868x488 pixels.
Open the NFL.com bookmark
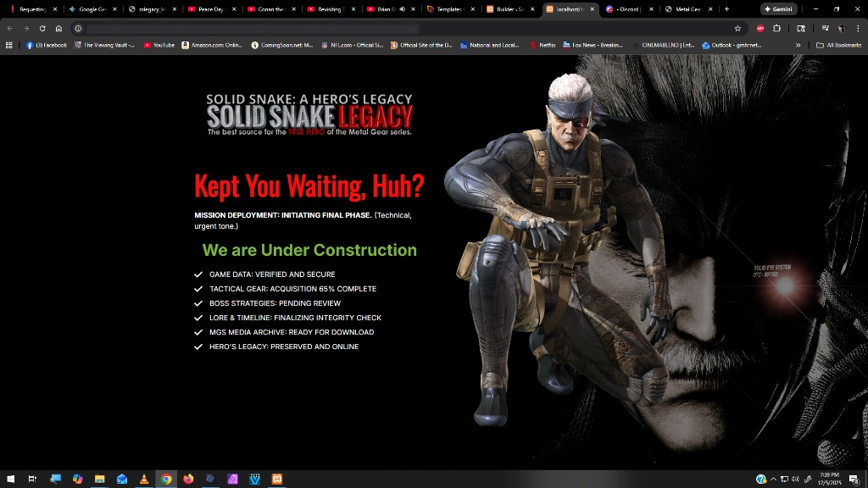tap(352, 46)
